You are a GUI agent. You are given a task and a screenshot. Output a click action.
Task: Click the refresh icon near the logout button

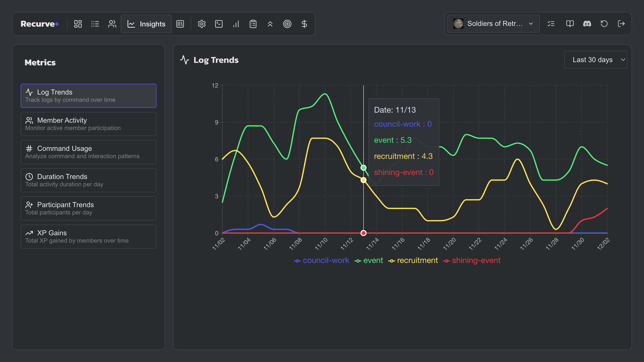pyautogui.click(x=604, y=24)
